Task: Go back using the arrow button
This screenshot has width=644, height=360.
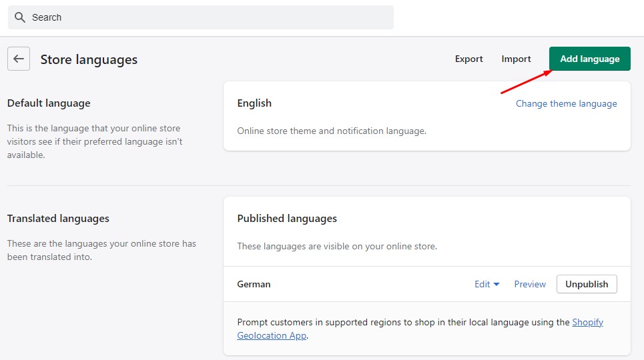Action: click(19, 59)
